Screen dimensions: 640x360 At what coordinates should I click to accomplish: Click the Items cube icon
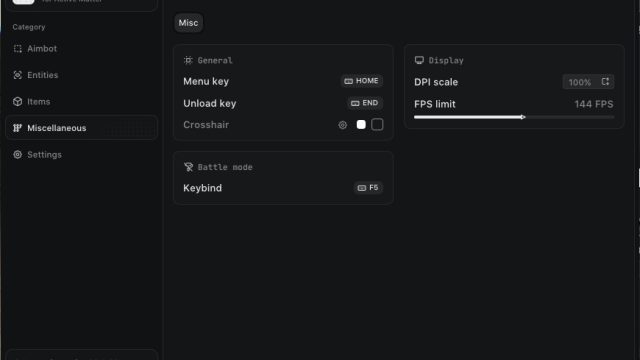tap(18, 102)
